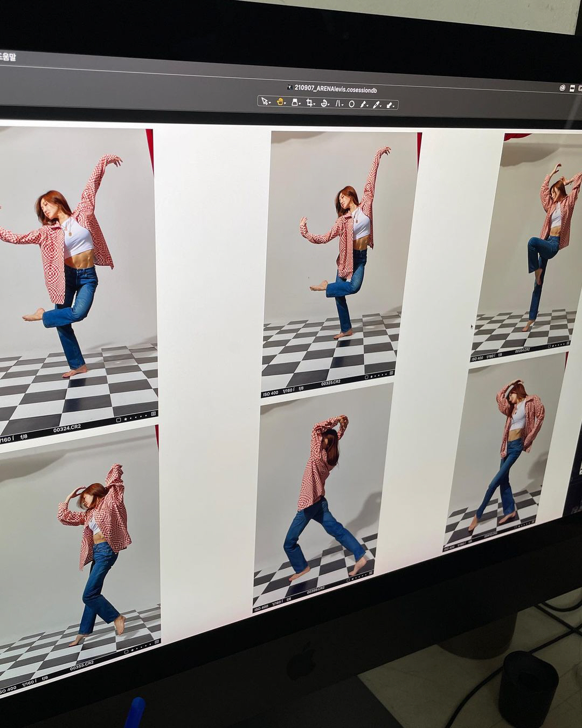
Task: Click the 00325.CR2 file name label
Action: [x=331, y=383]
